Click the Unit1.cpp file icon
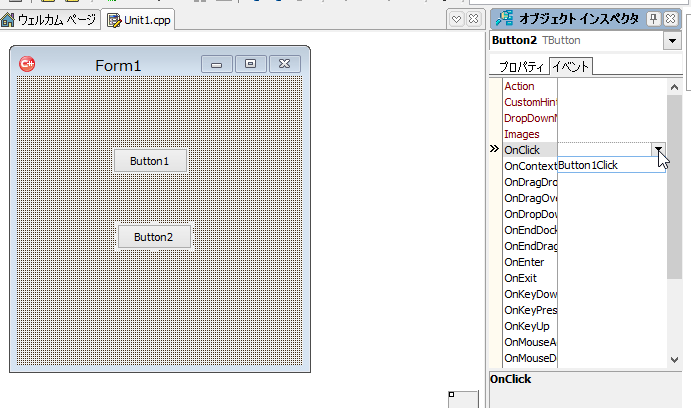The height and width of the screenshot is (408, 691). pyautogui.click(x=114, y=19)
